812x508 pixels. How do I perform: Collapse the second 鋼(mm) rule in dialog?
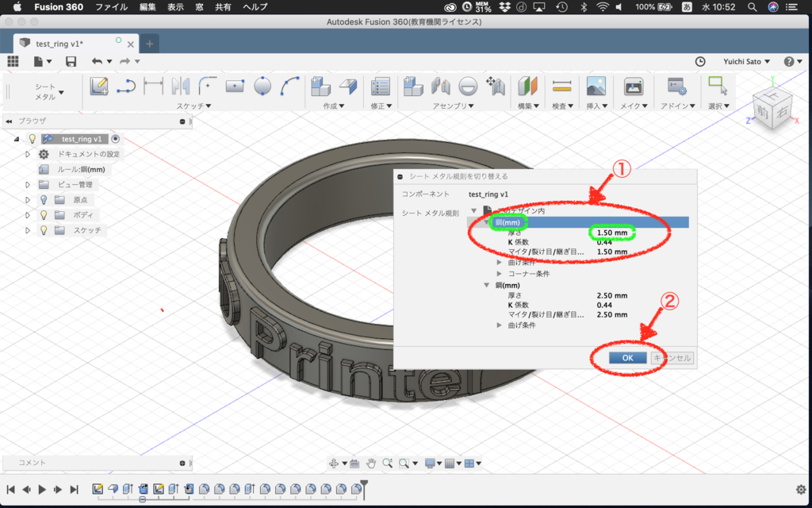tap(486, 285)
